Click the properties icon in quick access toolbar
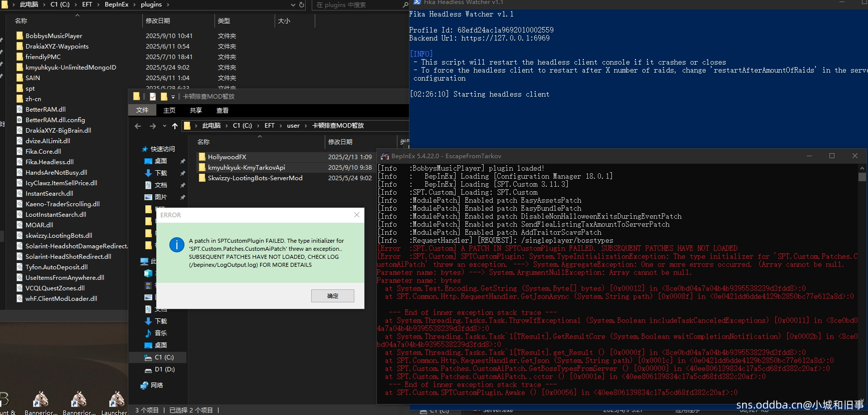The width and height of the screenshot is (868, 415). [x=153, y=97]
